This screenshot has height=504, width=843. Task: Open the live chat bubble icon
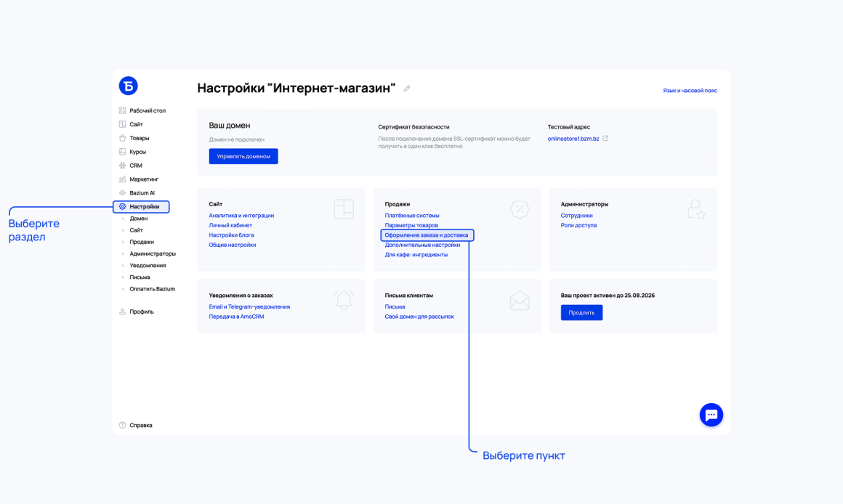coord(711,415)
